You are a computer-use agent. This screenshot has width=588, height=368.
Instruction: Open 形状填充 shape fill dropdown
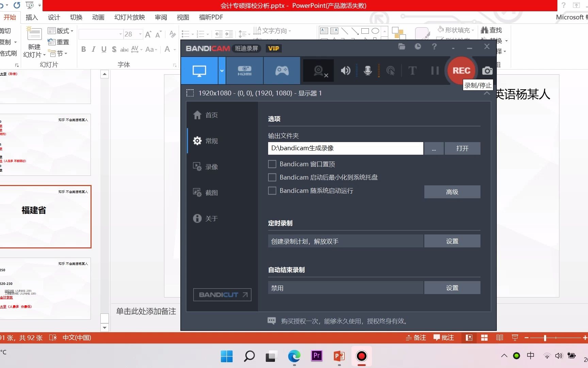pos(456,30)
